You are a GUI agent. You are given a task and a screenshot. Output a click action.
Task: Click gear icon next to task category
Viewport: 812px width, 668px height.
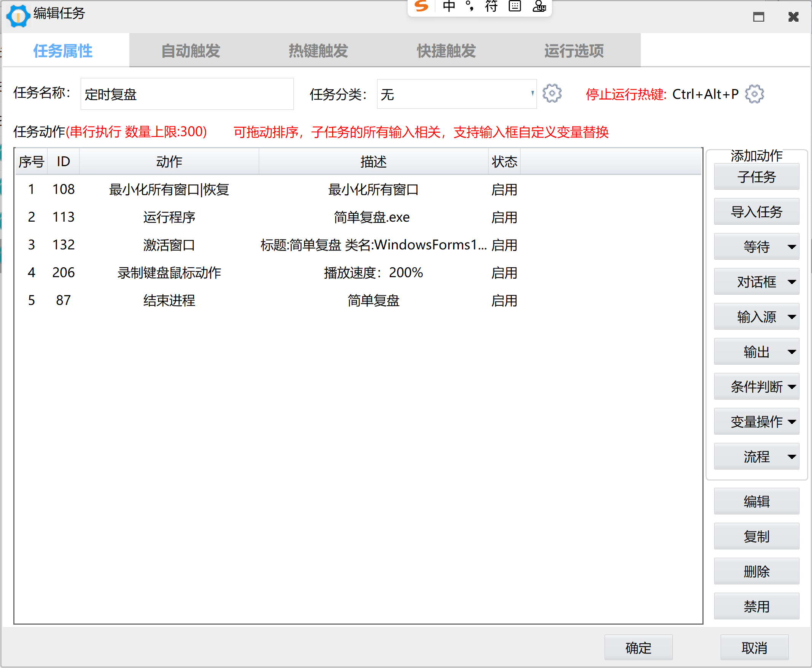point(552,94)
